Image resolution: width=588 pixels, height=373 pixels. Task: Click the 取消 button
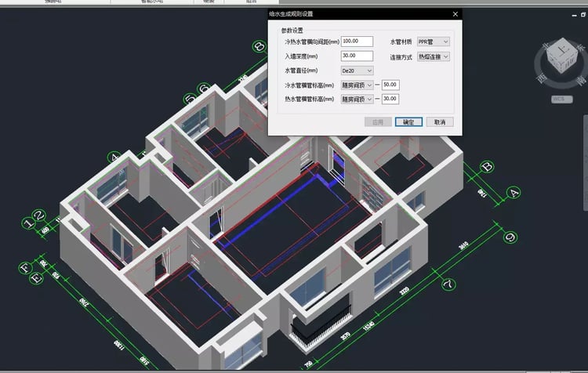click(x=439, y=122)
